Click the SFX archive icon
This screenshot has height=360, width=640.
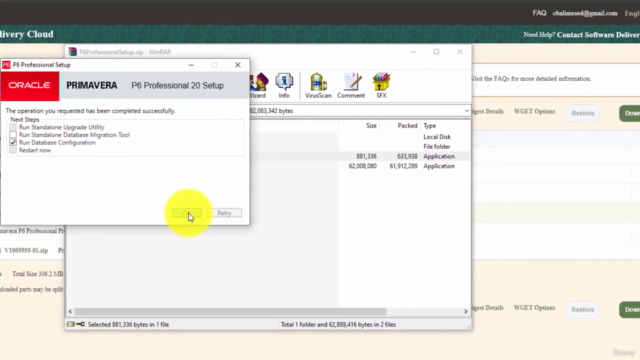(381, 85)
